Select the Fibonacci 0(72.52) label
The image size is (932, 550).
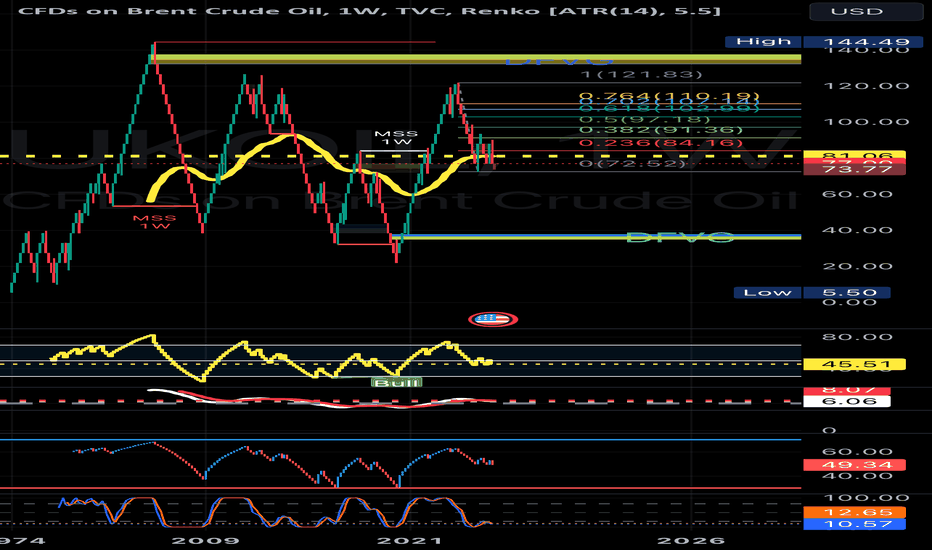(x=632, y=163)
